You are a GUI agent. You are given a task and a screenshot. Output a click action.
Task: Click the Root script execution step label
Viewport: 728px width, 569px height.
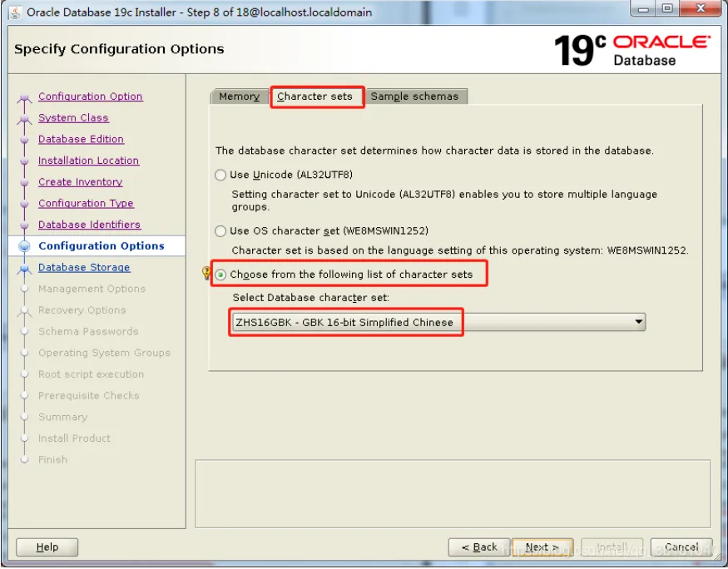click(91, 374)
